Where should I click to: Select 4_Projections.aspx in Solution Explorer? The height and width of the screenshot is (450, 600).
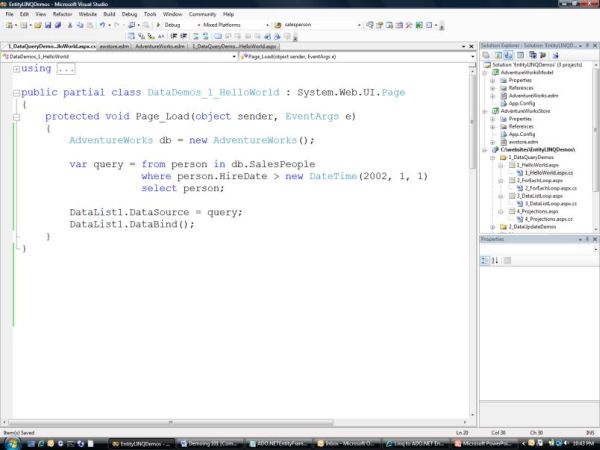tap(538, 211)
